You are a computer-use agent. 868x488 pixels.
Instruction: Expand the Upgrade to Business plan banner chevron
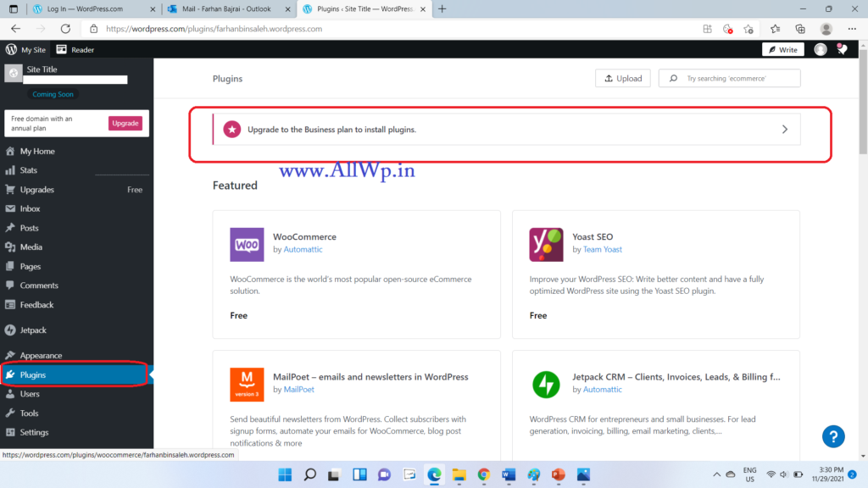click(784, 130)
